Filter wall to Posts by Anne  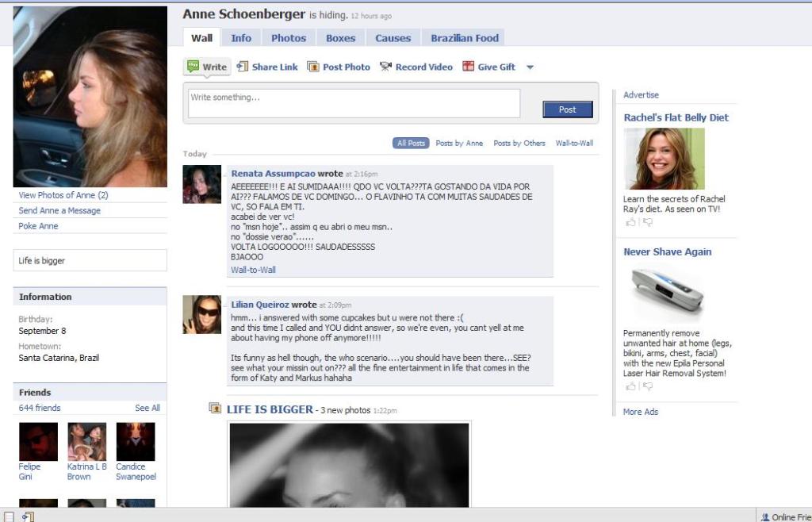(459, 144)
